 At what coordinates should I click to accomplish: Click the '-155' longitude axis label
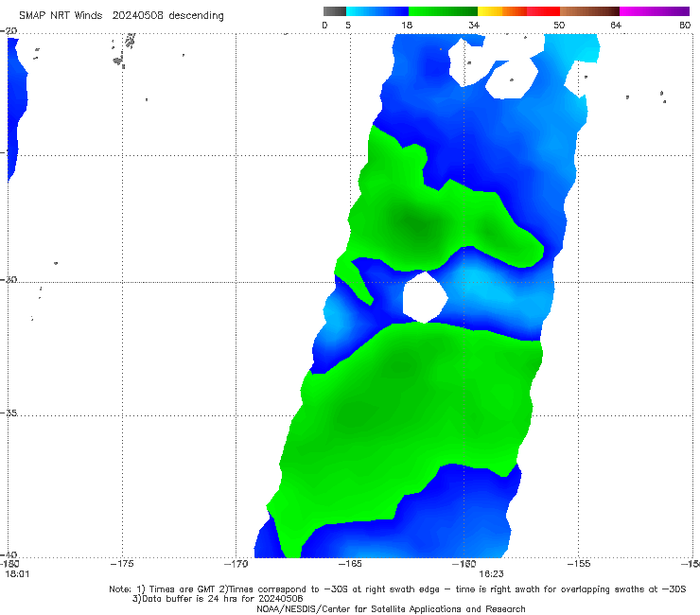[x=579, y=564]
